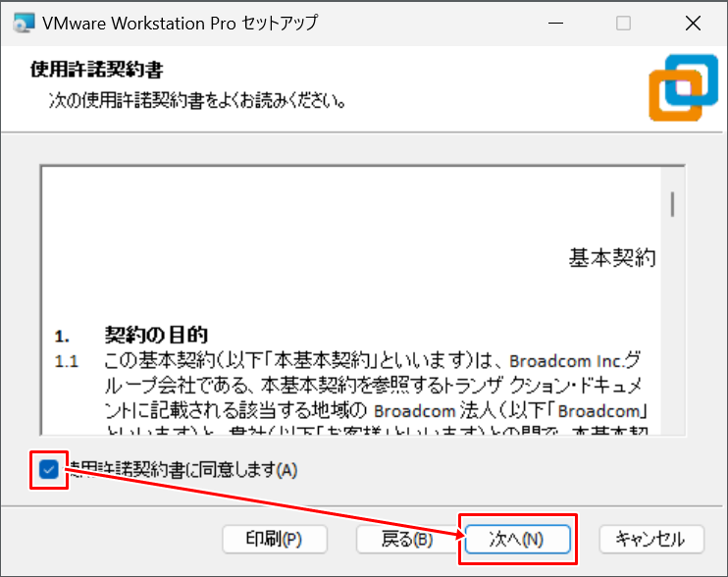Viewport: 728px width, 577px height.
Task: Close the VMware setup window
Action: (x=692, y=23)
